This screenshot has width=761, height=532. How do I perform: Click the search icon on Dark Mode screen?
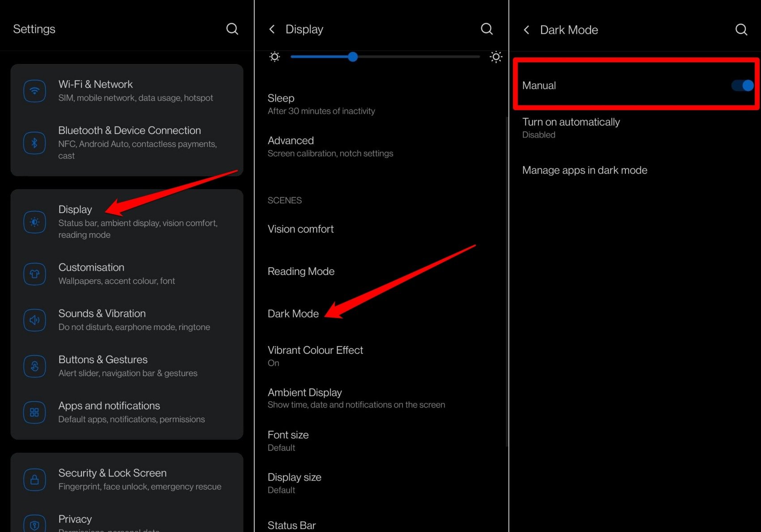(x=741, y=30)
